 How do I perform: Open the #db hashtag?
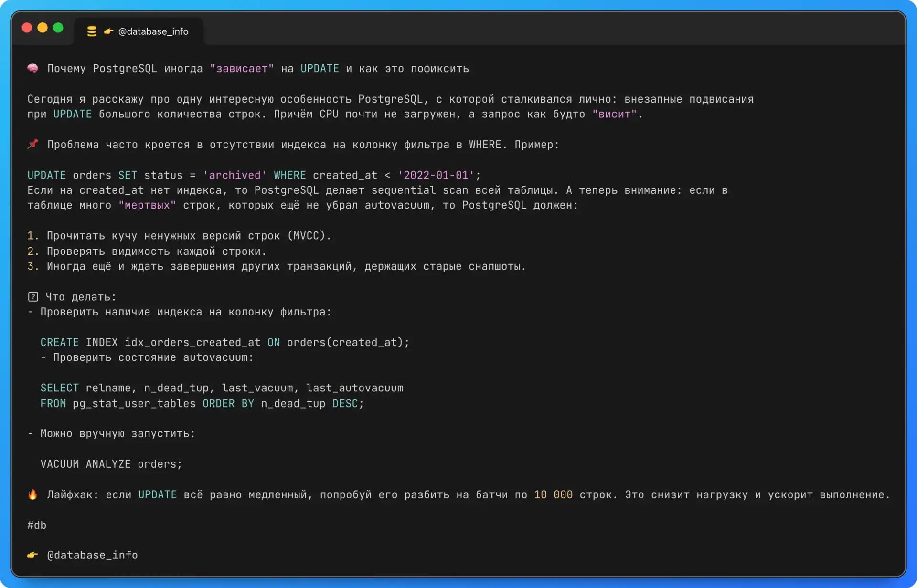pos(37,525)
